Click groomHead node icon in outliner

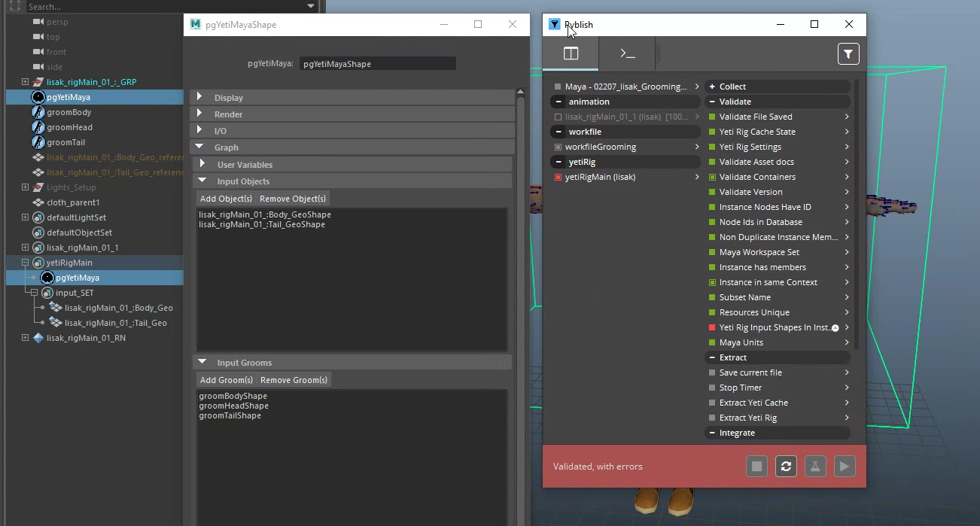tap(38, 127)
